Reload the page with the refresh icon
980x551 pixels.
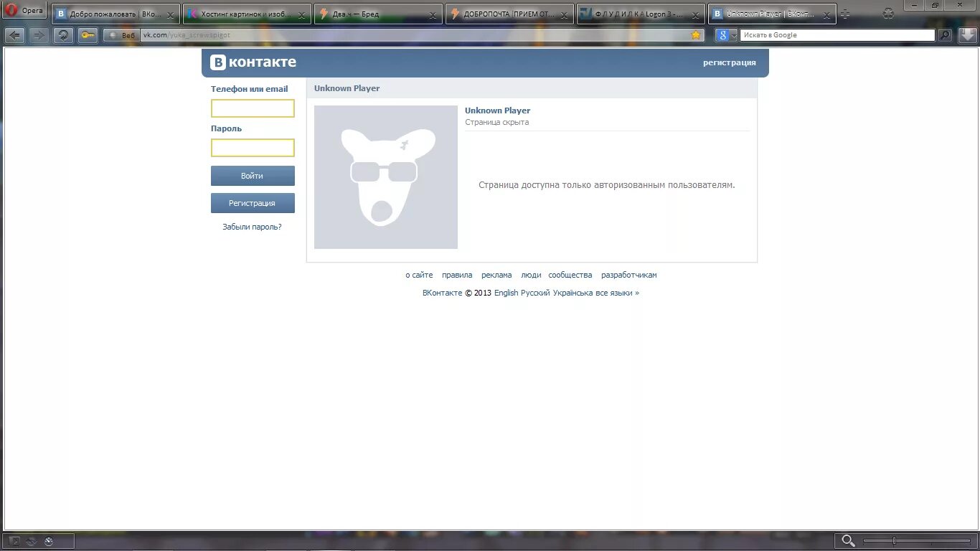pyautogui.click(x=64, y=35)
